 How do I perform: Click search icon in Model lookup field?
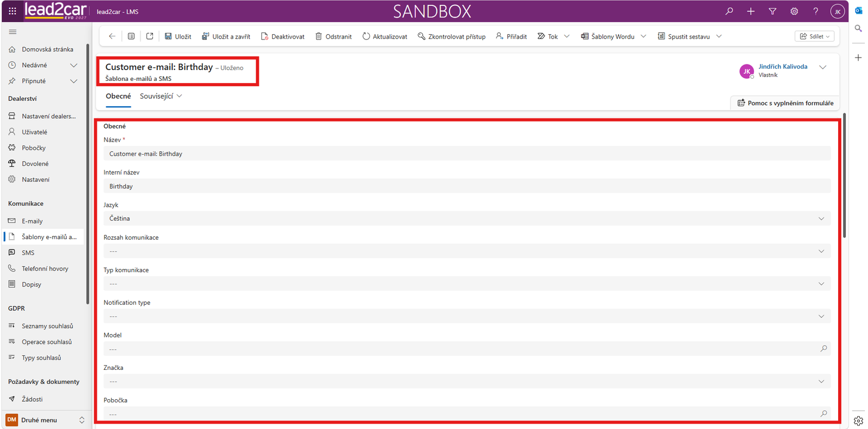pyautogui.click(x=824, y=349)
